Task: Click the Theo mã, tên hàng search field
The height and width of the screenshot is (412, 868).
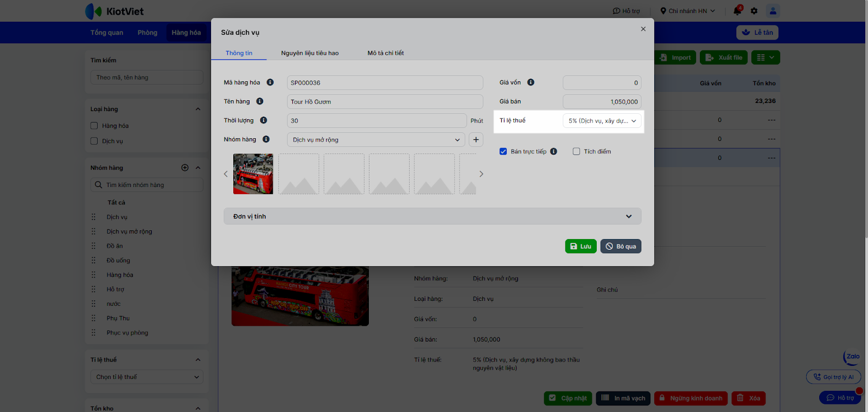Action: pyautogui.click(x=147, y=78)
